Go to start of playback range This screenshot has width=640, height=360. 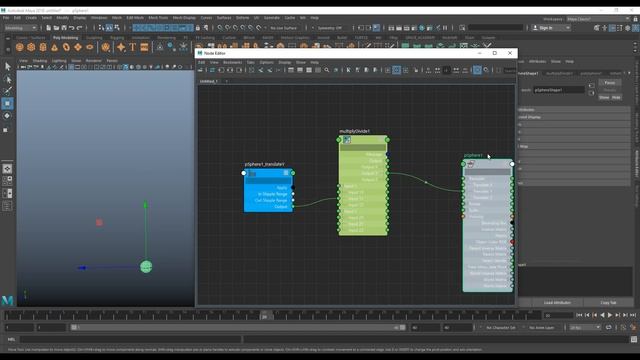tap(579, 315)
